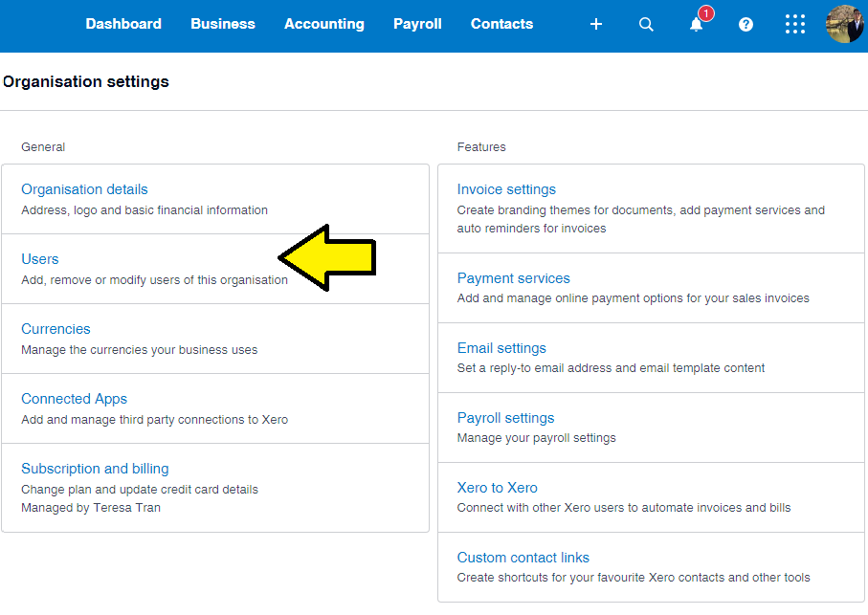Open the Custom contact links link
Image resolution: width=868 pixels, height=615 pixels.
pyautogui.click(x=523, y=557)
